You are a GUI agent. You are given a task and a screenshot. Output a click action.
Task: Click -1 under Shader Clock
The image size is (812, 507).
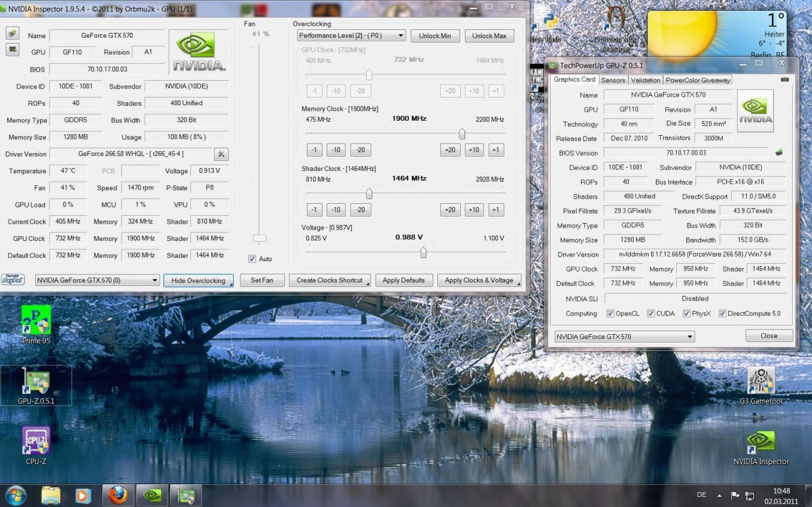click(314, 210)
